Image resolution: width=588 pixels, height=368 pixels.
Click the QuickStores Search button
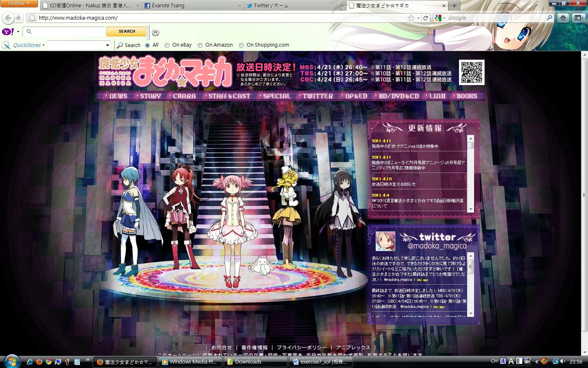(x=129, y=45)
